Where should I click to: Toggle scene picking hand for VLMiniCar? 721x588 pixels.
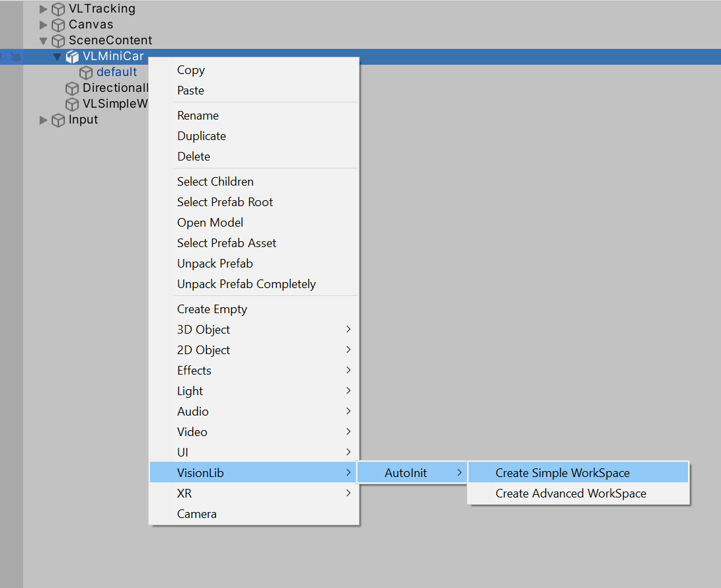coord(15,57)
